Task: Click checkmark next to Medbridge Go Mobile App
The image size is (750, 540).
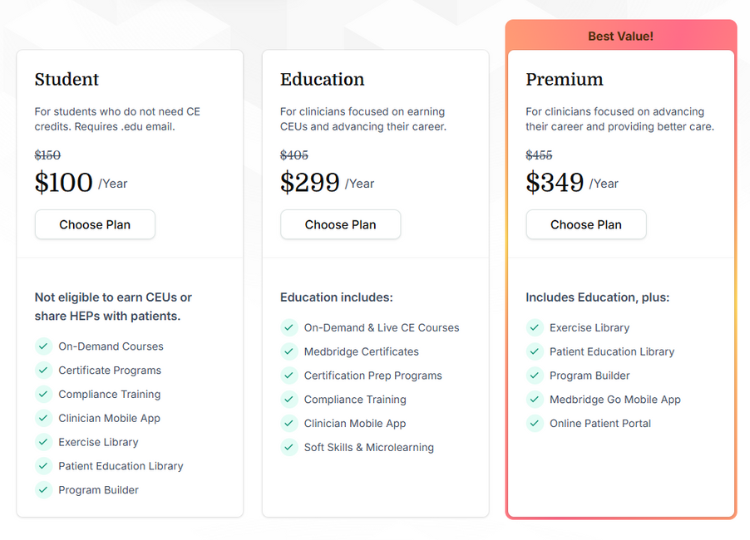Action: (x=534, y=399)
